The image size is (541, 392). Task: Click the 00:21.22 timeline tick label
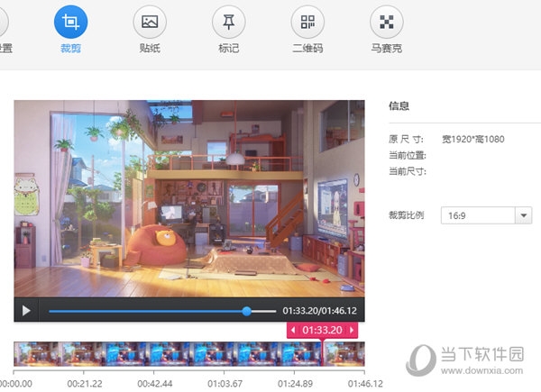pyautogui.click(x=85, y=383)
